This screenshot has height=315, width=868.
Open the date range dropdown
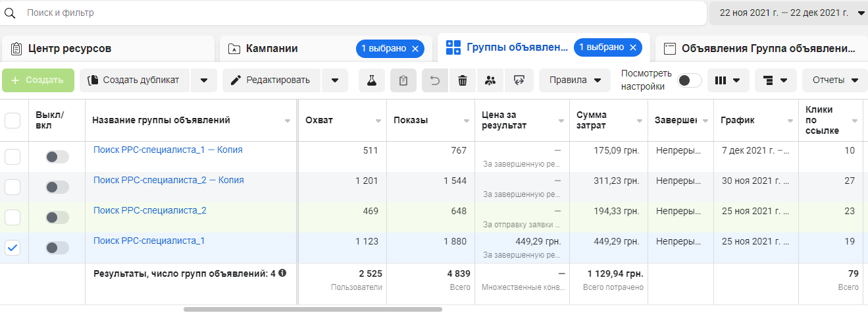789,13
